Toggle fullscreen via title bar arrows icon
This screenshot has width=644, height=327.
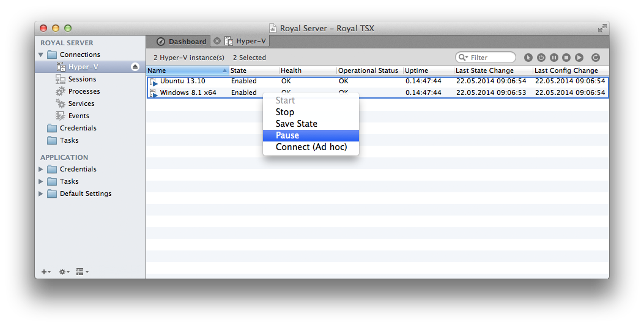coord(602,28)
